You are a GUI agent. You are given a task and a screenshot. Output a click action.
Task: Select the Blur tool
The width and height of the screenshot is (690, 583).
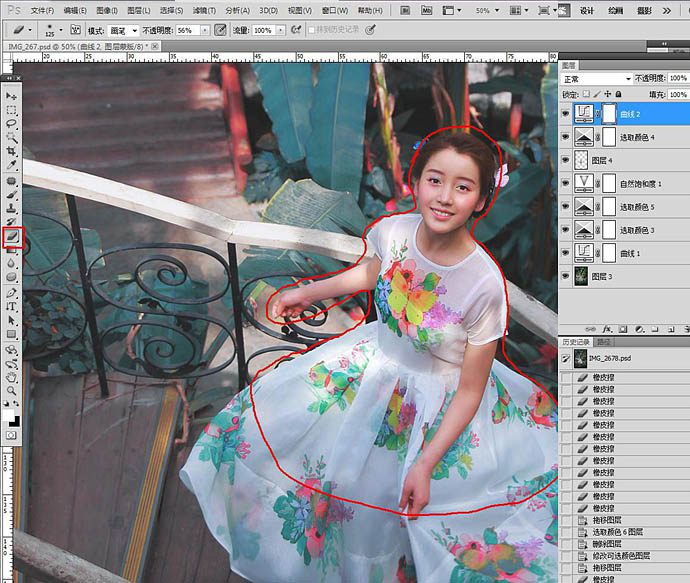tap(11, 263)
